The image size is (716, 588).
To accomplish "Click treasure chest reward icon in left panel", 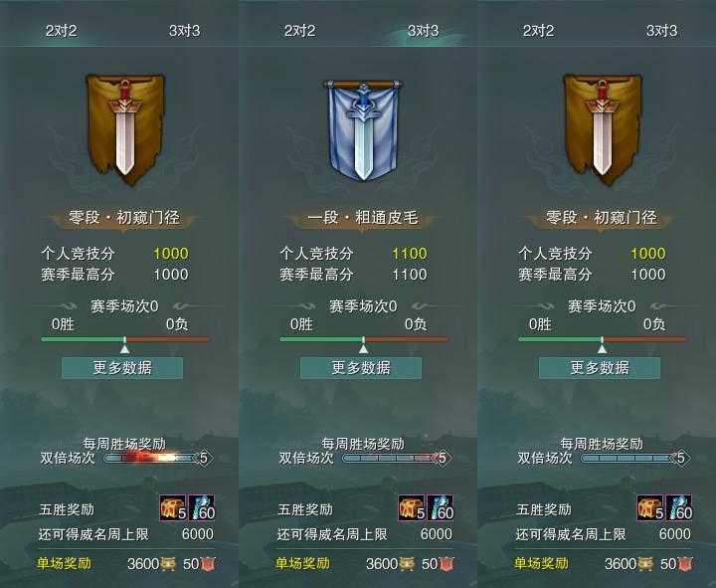I will [x=173, y=507].
